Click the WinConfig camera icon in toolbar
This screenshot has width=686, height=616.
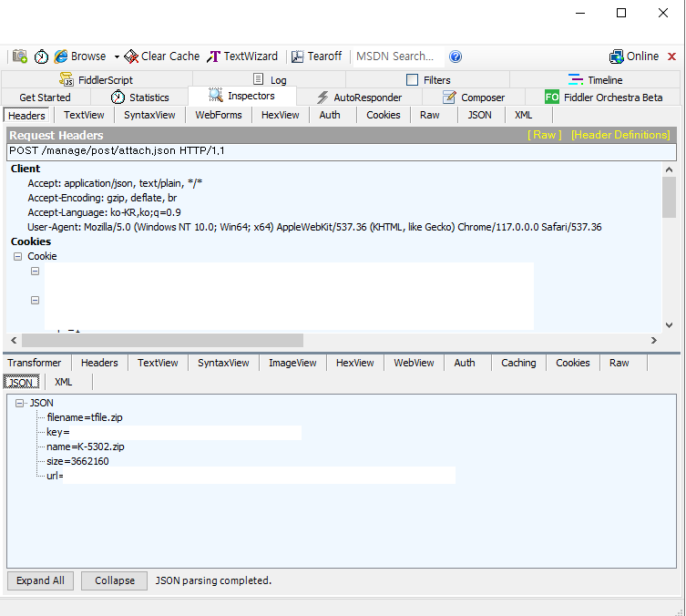[20, 56]
